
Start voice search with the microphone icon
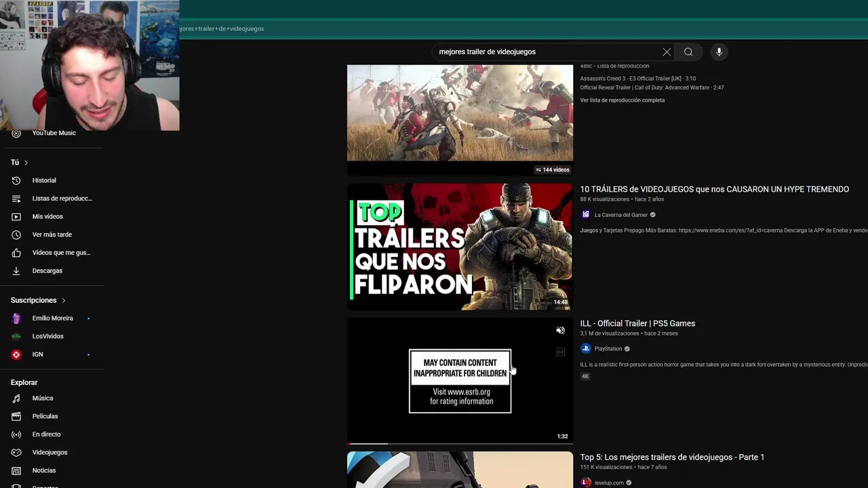click(x=719, y=52)
